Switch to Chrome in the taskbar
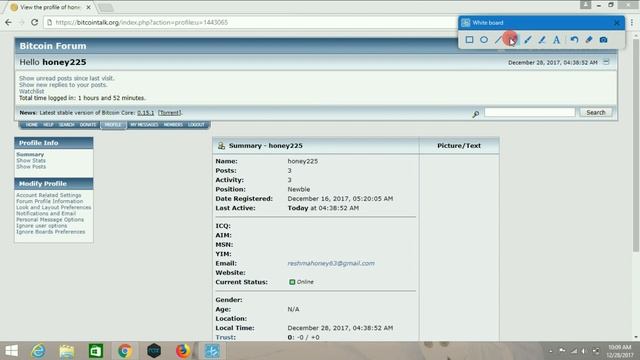This screenshot has height=360, width=640. click(125, 351)
